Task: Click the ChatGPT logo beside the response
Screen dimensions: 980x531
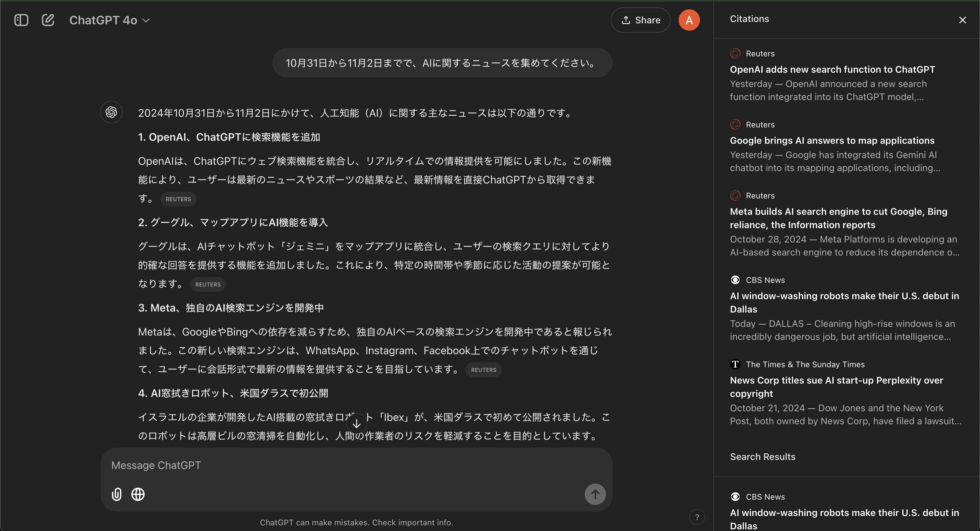Action: click(x=111, y=112)
